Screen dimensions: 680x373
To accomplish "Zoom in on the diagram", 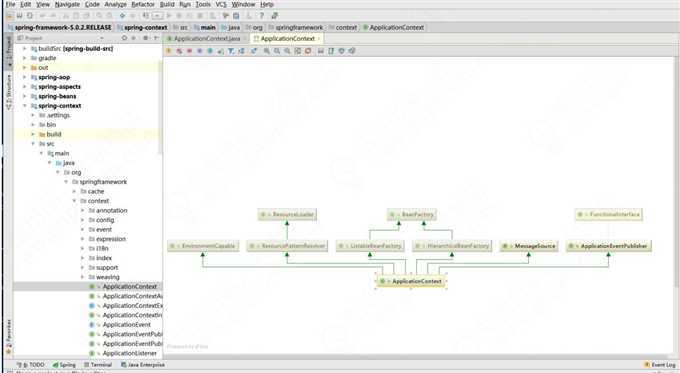I will coord(267,51).
